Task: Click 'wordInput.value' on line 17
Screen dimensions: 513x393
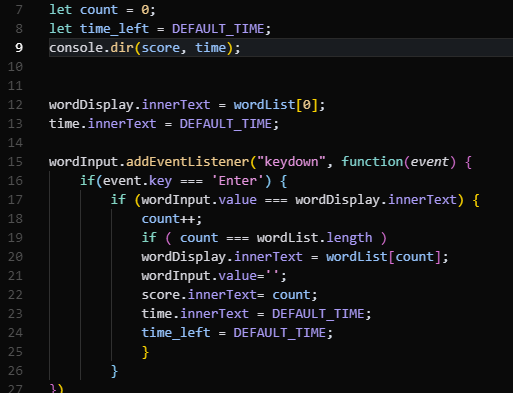Action: [199, 200]
